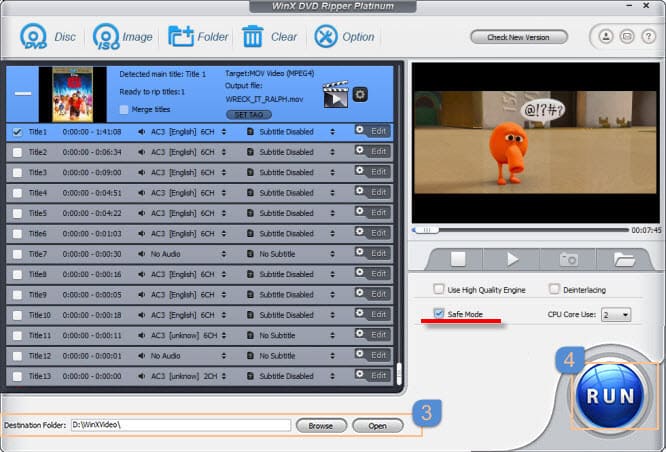The image size is (666, 452).
Task: Click Title9 'Subtitle Disabled' text
Action: (286, 295)
